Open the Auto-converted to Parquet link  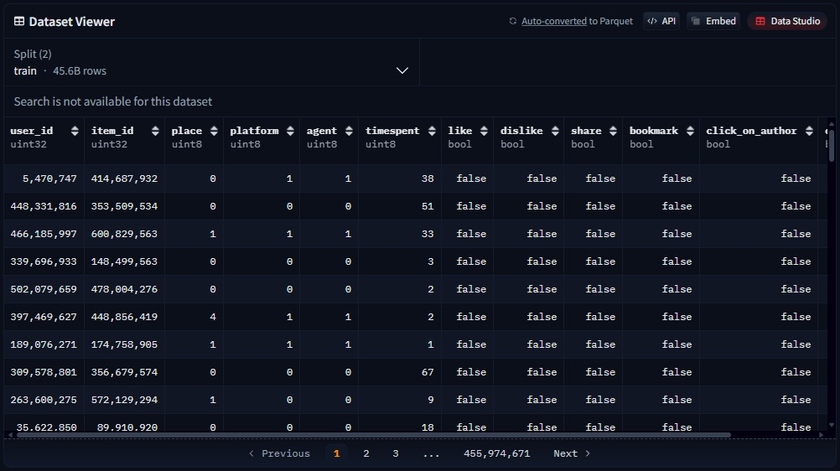point(554,21)
